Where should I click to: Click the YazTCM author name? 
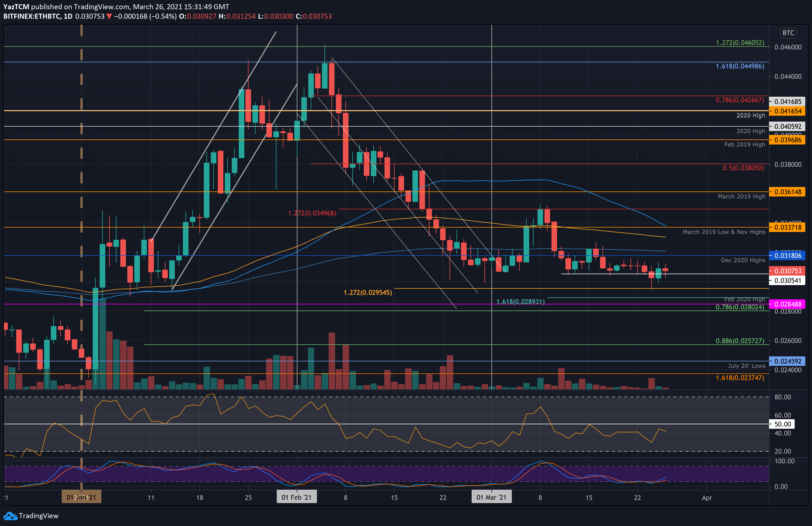coord(16,7)
